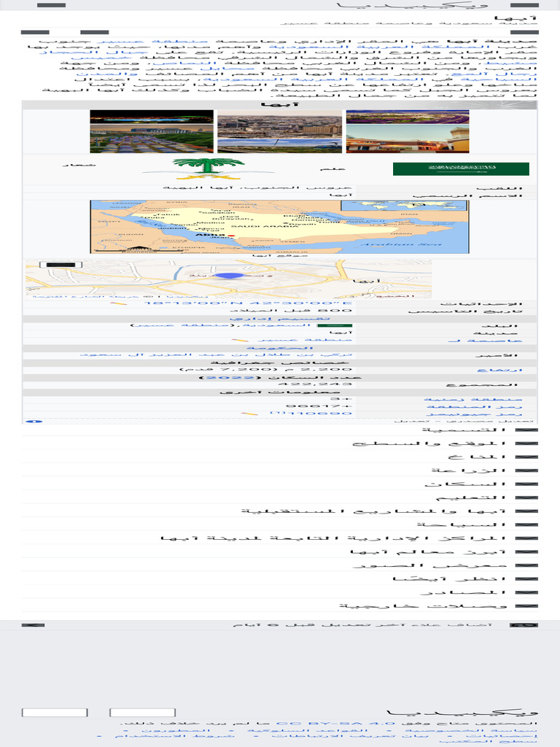
Task: Open the last edited by علاء history bar
Action: click(x=280, y=625)
